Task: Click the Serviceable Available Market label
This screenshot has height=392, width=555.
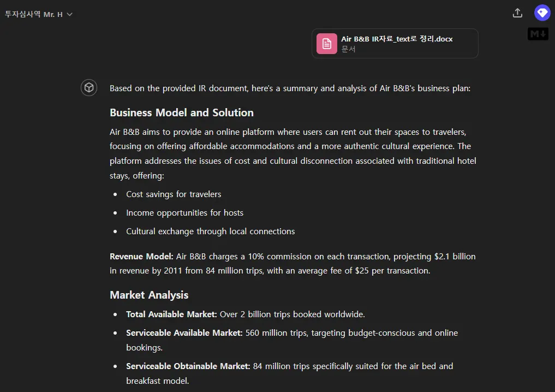Action: click(x=184, y=333)
